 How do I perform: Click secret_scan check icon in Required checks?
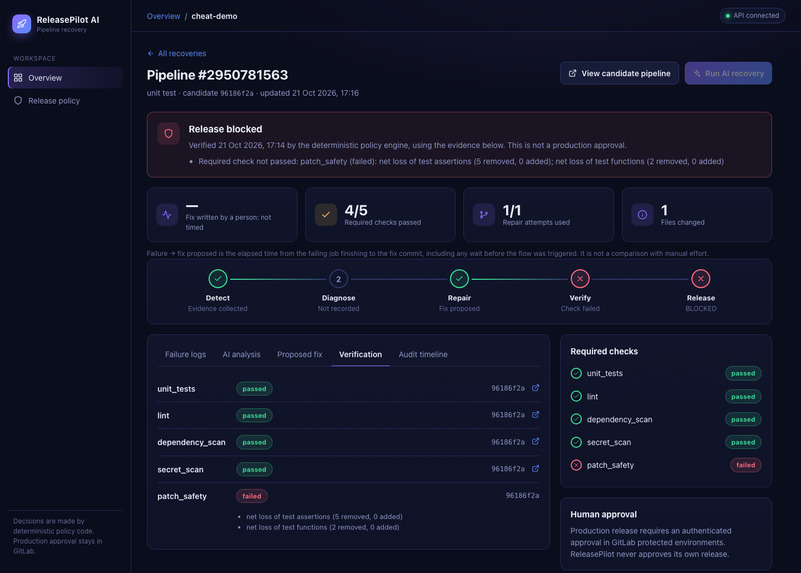coord(576,442)
